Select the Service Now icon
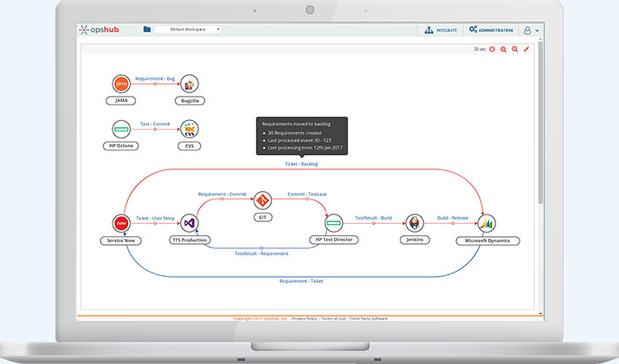 [x=121, y=223]
